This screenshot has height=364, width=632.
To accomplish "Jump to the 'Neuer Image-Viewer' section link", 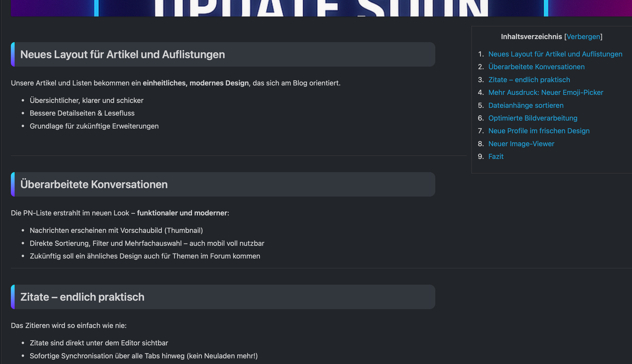I will (x=521, y=144).
